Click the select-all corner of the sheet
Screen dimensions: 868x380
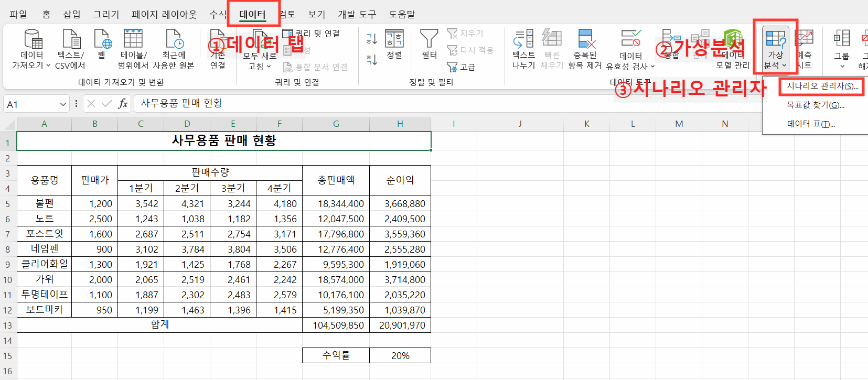pyautogui.click(x=9, y=124)
